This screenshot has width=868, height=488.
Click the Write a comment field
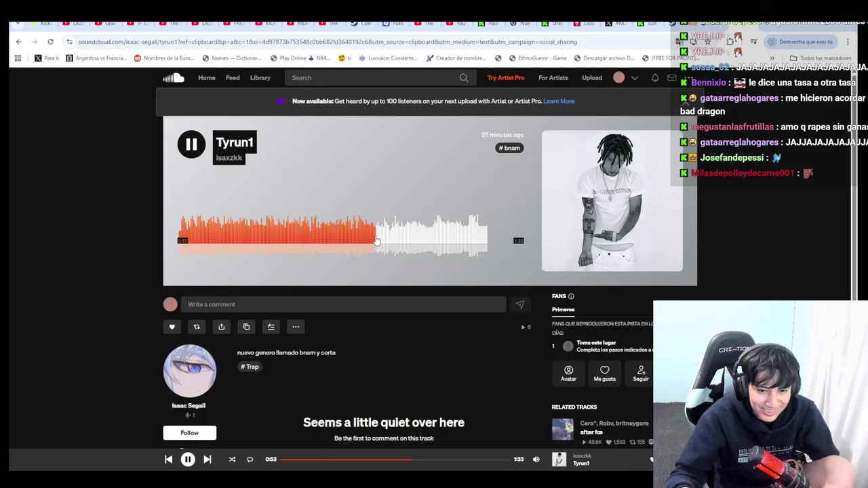(x=343, y=304)
